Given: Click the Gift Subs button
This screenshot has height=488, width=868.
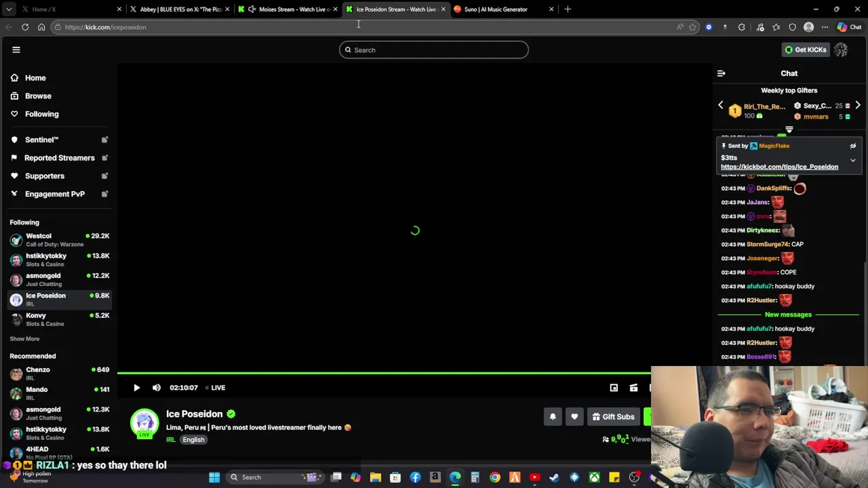Looking at the screenshot, I should (x=613, y=417).
